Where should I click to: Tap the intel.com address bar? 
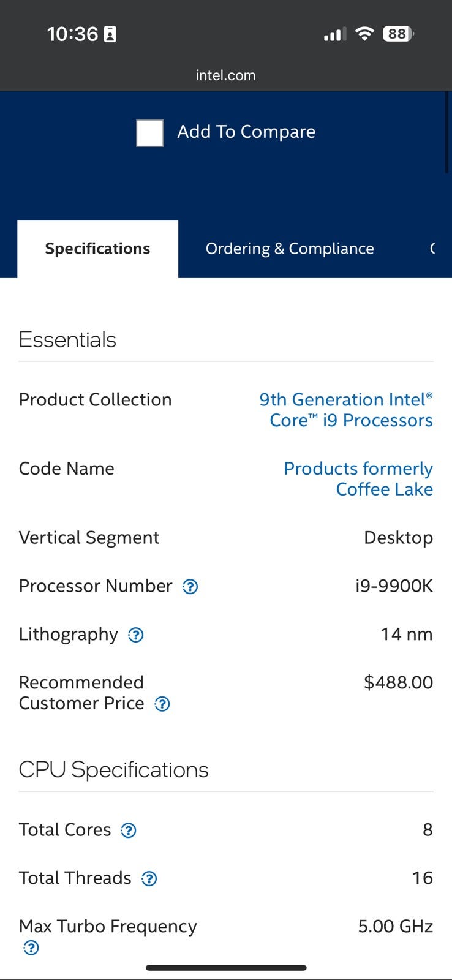pos(225,75)
